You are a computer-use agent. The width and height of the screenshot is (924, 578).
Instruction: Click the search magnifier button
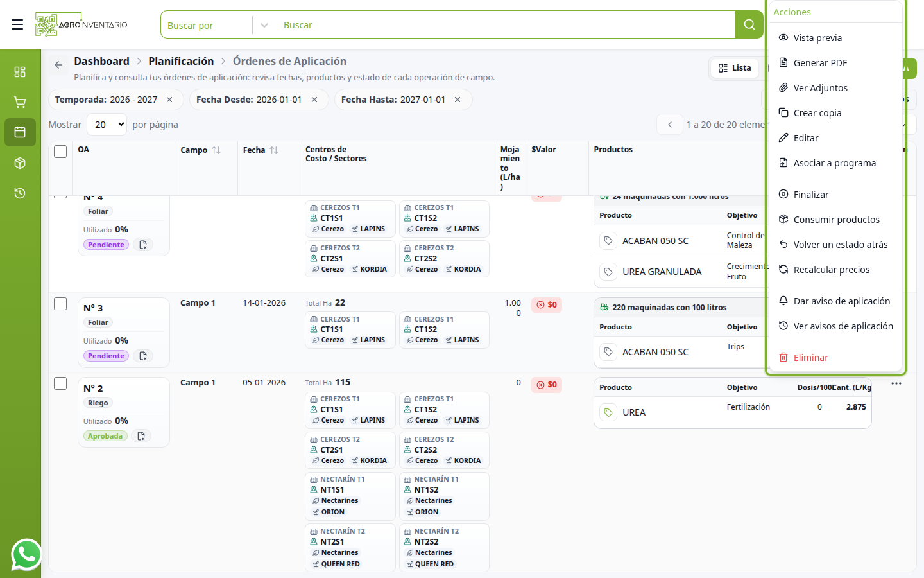pyautogui.click(x=749, y=24)
